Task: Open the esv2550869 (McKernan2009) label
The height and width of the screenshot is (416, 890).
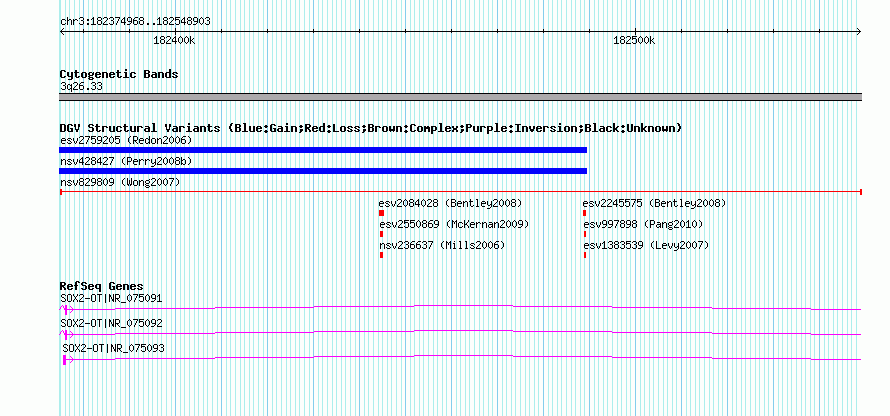Action: (454, 224)
